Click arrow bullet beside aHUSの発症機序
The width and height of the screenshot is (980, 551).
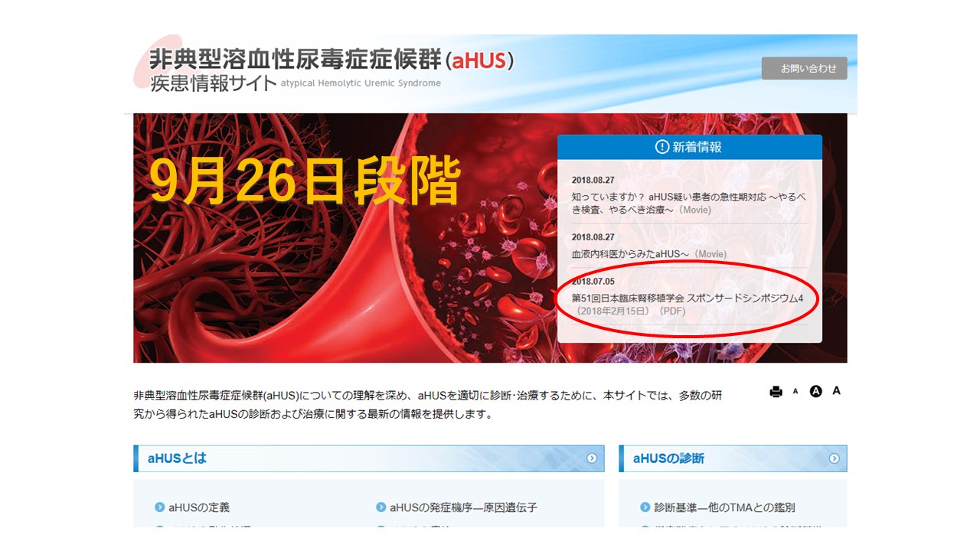381,507
